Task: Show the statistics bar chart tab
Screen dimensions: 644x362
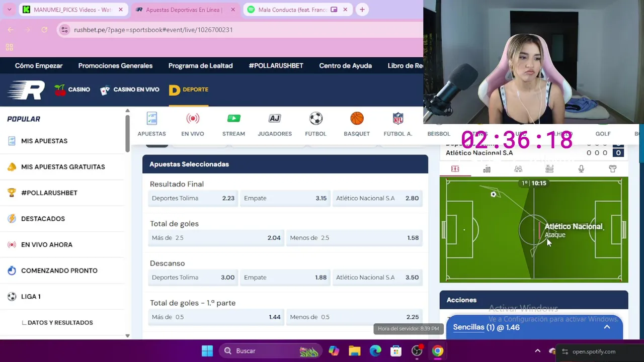Action: tap(487, 169)
